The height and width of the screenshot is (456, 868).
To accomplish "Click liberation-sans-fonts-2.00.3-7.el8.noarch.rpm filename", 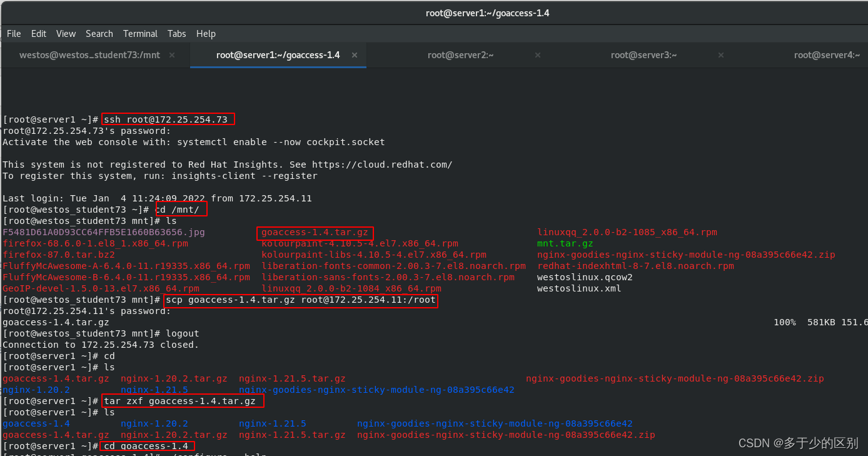I will [388, 277].
